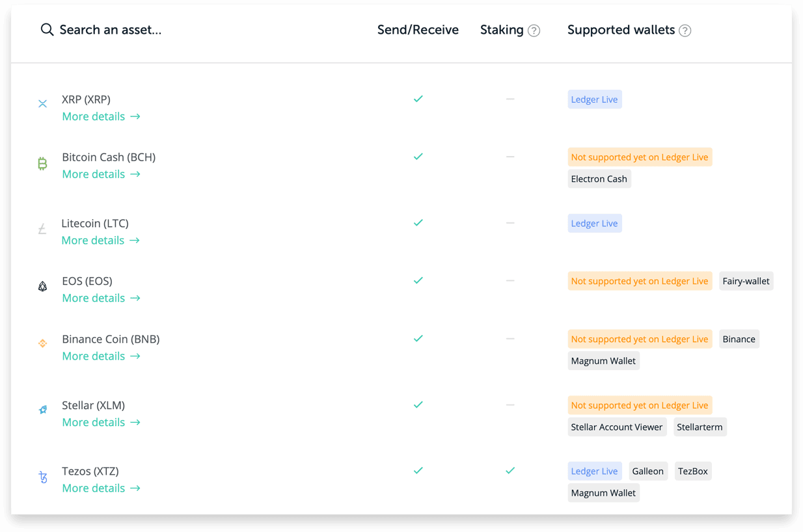Open More details for Stellar
The height and width of the screenshot is (532, 803).
(101, 423)
